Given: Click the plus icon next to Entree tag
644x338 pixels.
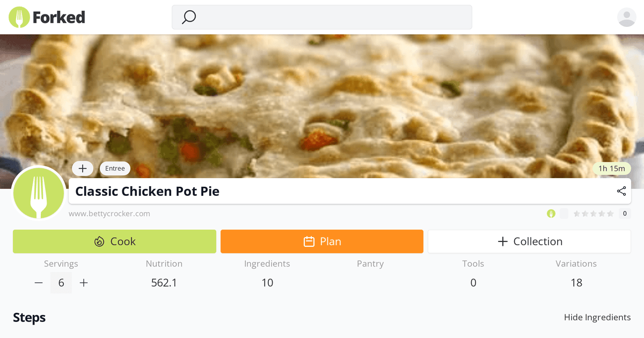Looking at the screenshot, I should click(x=83, y=168).
